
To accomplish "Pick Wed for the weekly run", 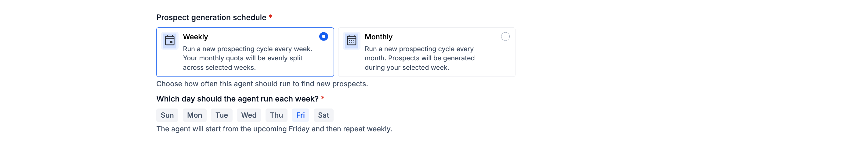I will [249, 115].
